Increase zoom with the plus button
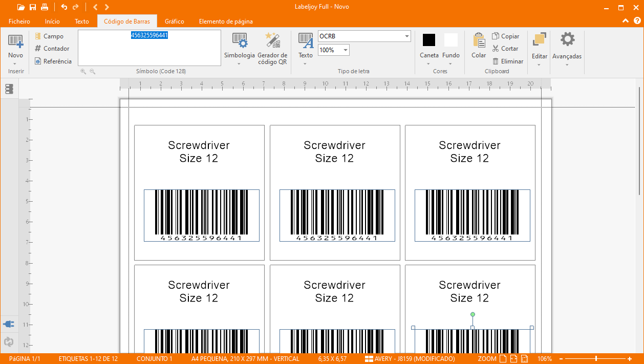This screenshot has height=364, width=644. coord(630,359)
